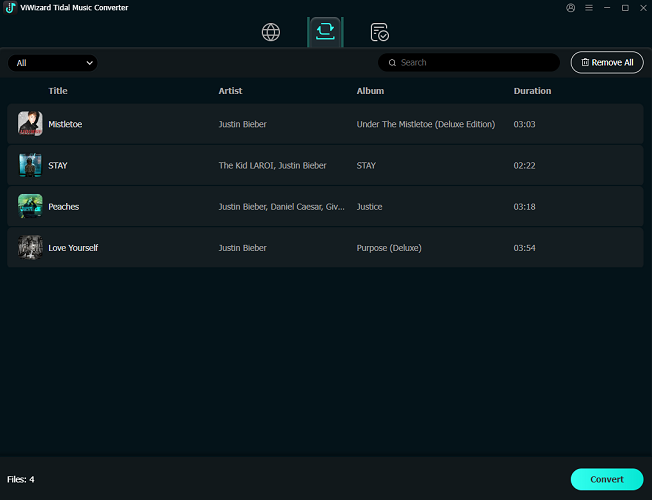Start conversion with Convert button
652x500 pixels.
pyautogui.click(x=607, y=479)
